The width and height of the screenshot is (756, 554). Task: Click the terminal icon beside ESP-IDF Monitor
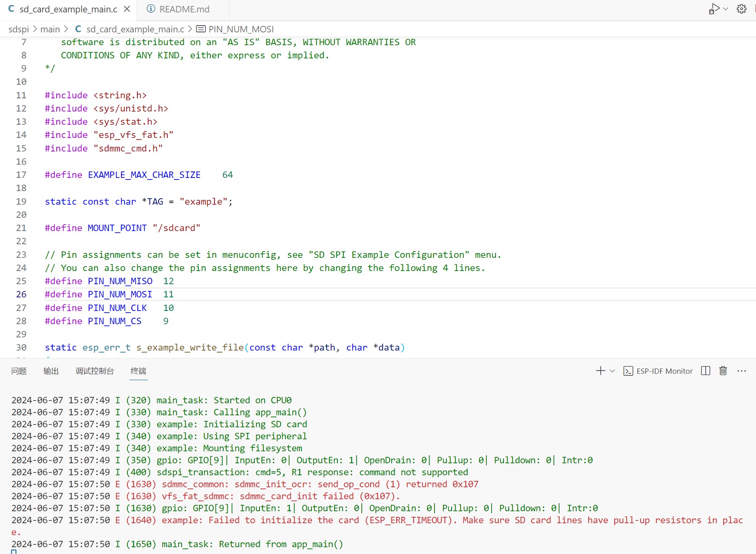tap(628, 371)
